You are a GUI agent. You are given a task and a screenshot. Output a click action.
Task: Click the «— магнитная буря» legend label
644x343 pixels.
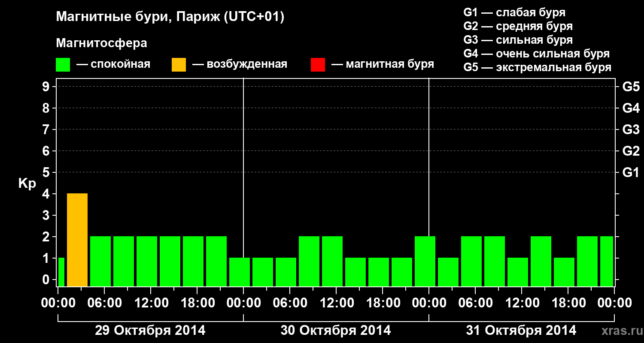click(383, 65)
